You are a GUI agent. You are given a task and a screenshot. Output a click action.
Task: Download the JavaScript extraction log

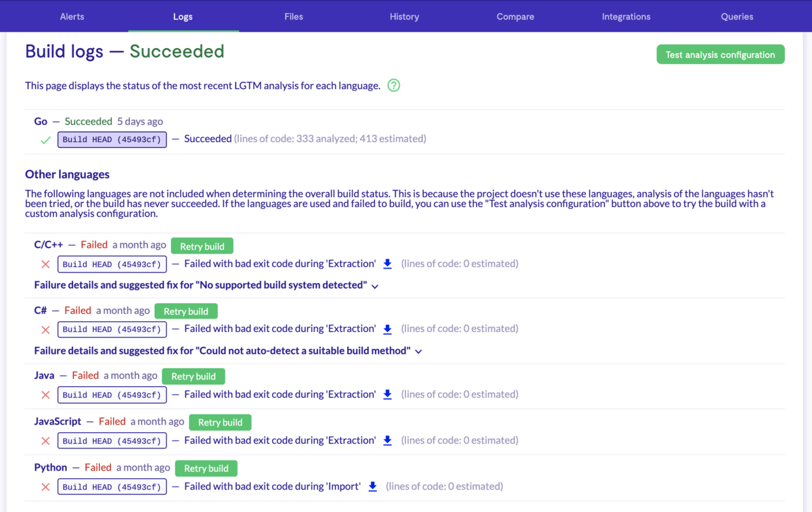387,440
